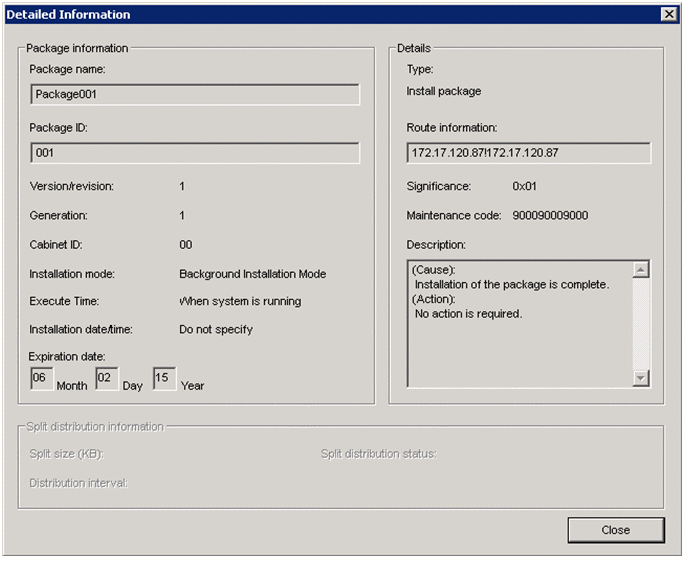This screenshot has height=561, width=685.
Task: Click the 'Install package' type text
Action: [443, 91]
